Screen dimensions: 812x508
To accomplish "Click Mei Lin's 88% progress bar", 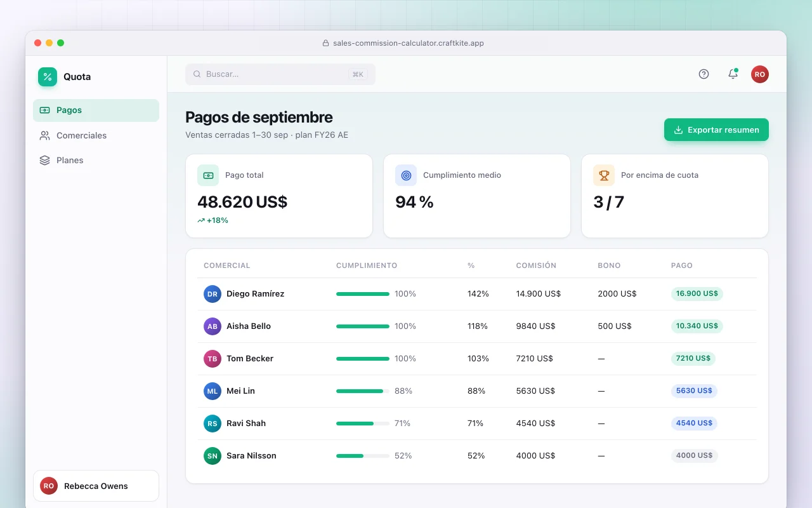I will pyautogui.click(x=363, y=391).
